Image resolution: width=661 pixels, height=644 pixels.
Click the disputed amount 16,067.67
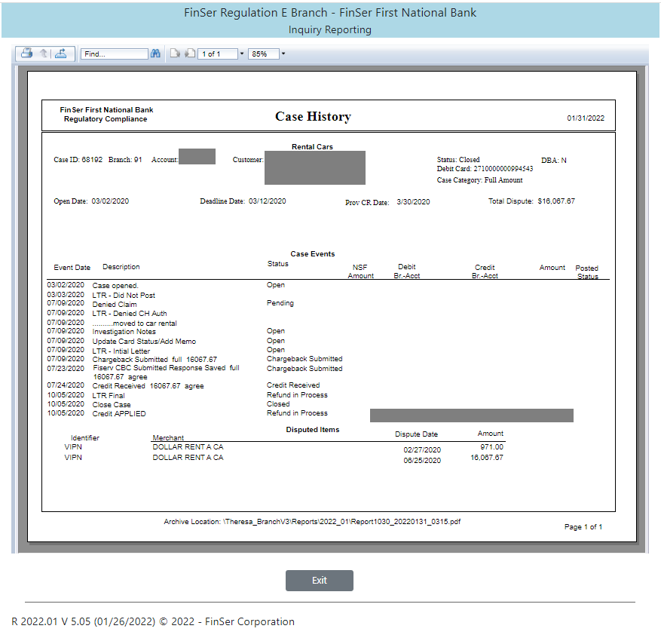click(487, 458)
